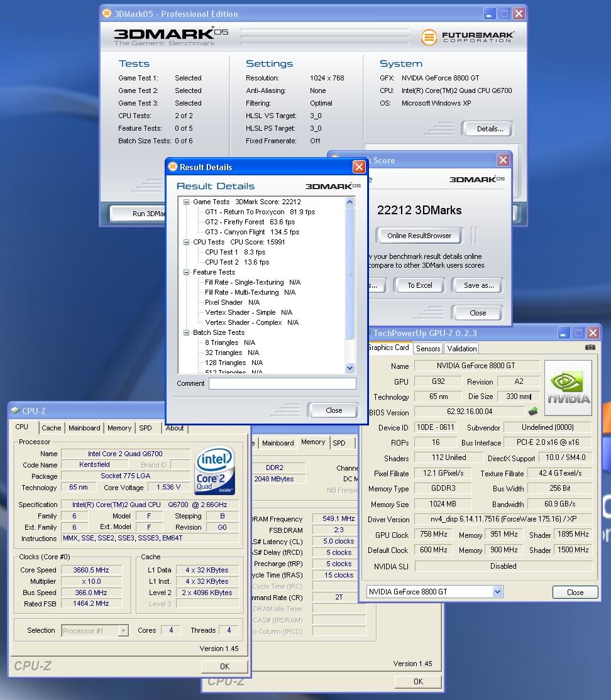Image resolution: width=611 pixels, height=700 pixels.
Task: Select the SPD tab in front CPU-Z
Action: [145, 428]
